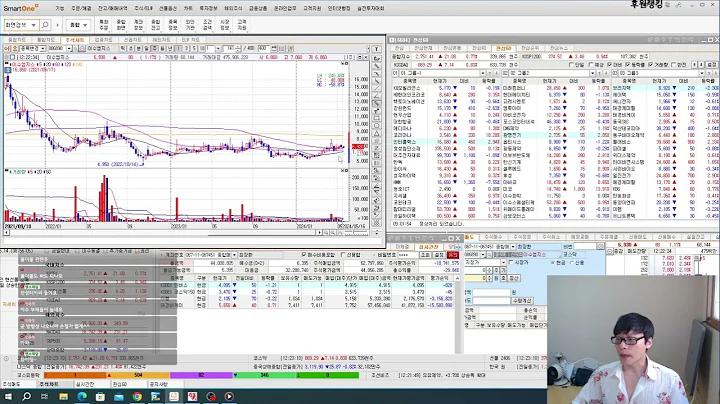This screenshot has height=404, width=720.
Task: Click the password field in balance panel
Action: coord(409,254)
